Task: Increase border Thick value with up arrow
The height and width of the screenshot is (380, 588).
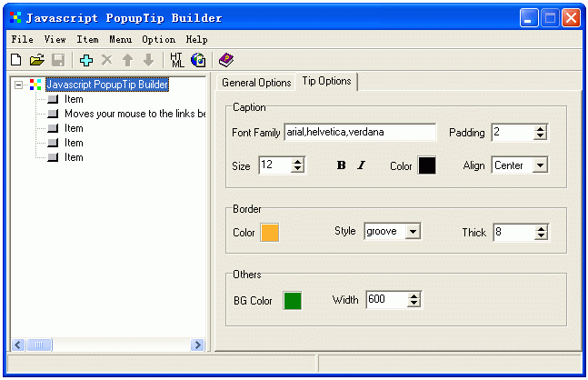Action: 541,229
